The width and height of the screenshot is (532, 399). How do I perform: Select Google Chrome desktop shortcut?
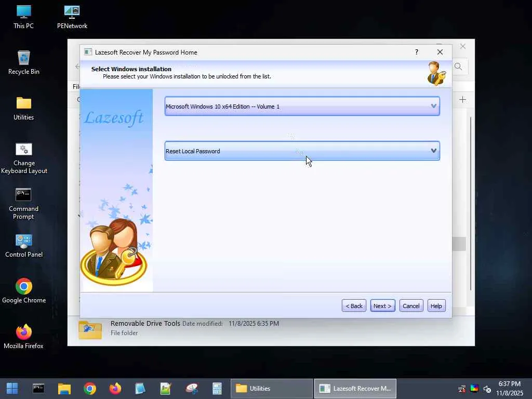[24, 291]
